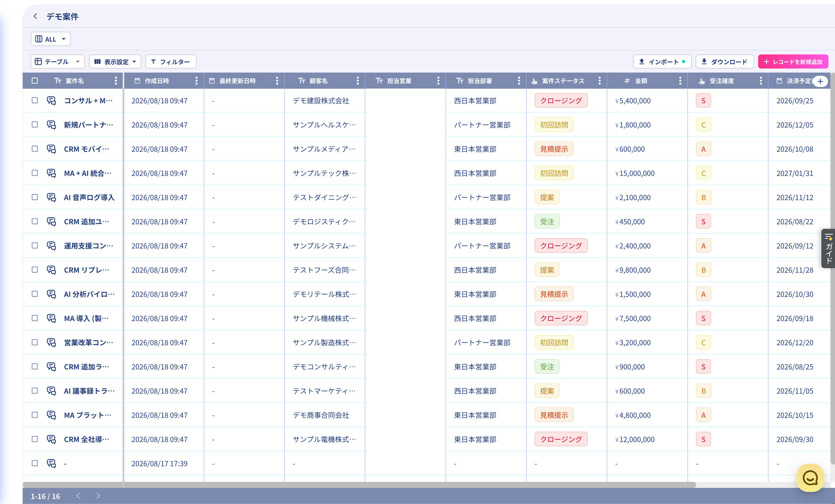Check the MA + AI 統合… row checkbox
Viewport: 835px width, 504px height.
35,173
